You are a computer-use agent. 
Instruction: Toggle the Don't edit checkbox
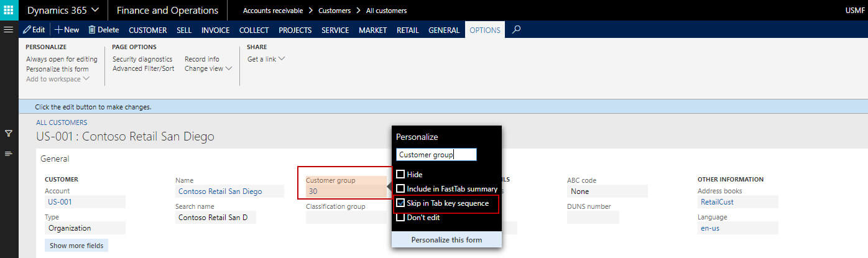[400, 218]
